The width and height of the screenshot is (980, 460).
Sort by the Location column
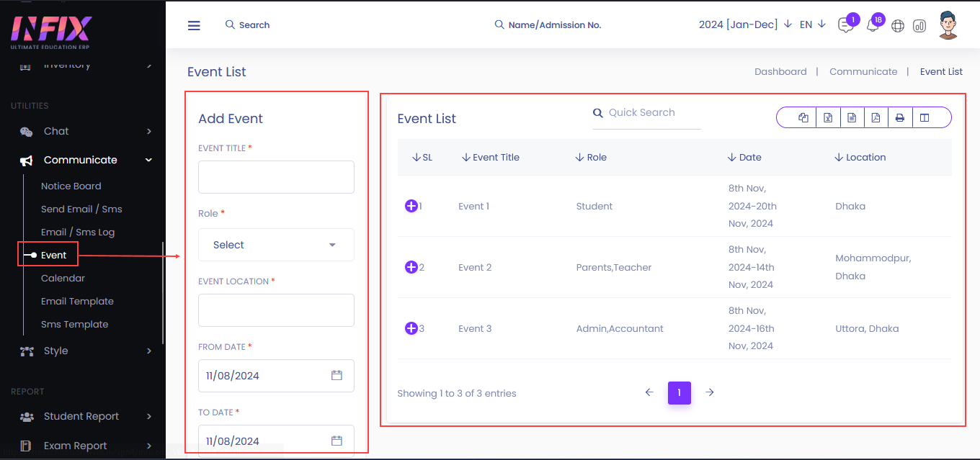[x=860, y=157]
